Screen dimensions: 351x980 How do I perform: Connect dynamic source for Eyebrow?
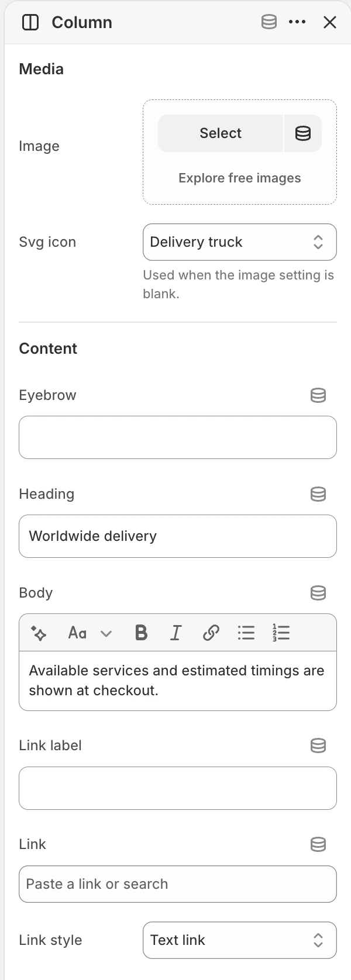tap(318, 395)
